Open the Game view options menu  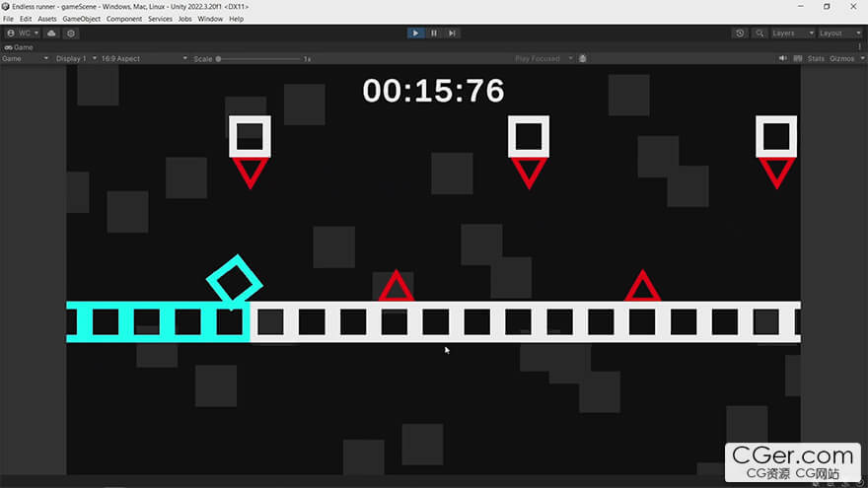coord(860,47)
